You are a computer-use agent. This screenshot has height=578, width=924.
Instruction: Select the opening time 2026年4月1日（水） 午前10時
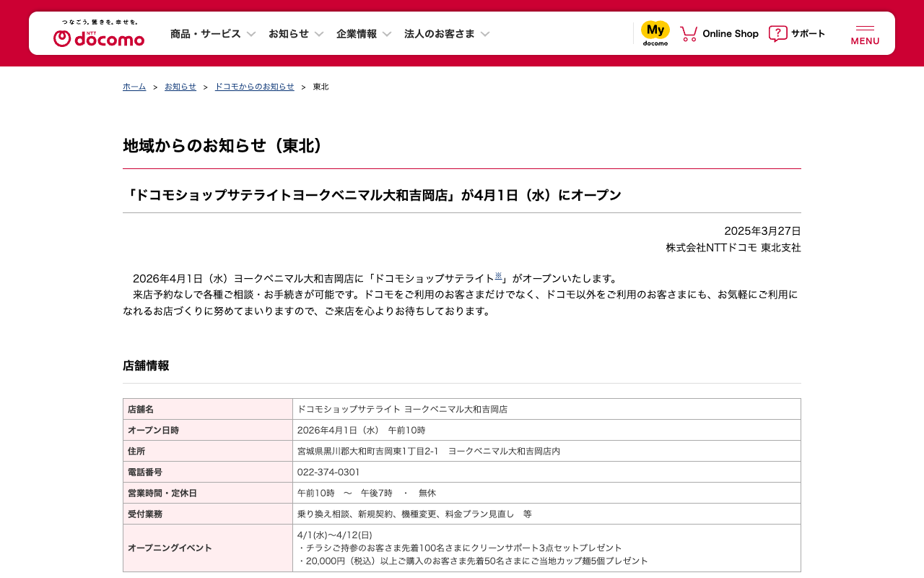click(362, 430)
